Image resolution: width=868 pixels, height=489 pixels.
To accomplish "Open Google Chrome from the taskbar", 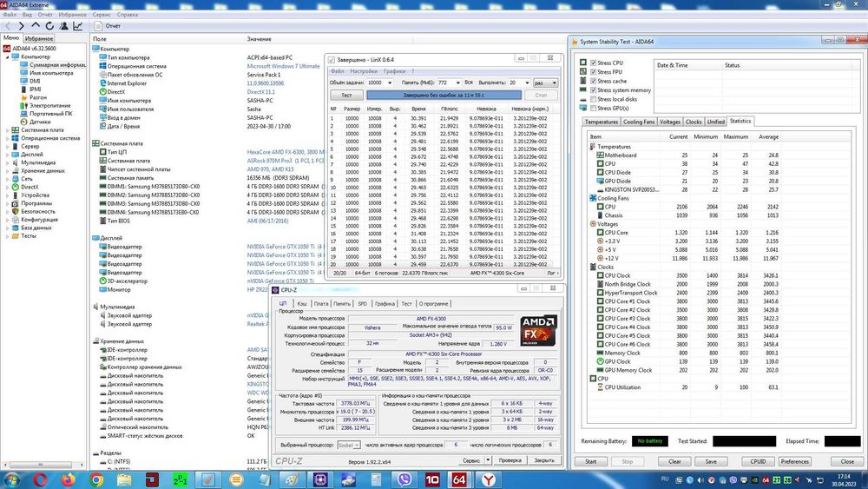I will coord(96,479).
